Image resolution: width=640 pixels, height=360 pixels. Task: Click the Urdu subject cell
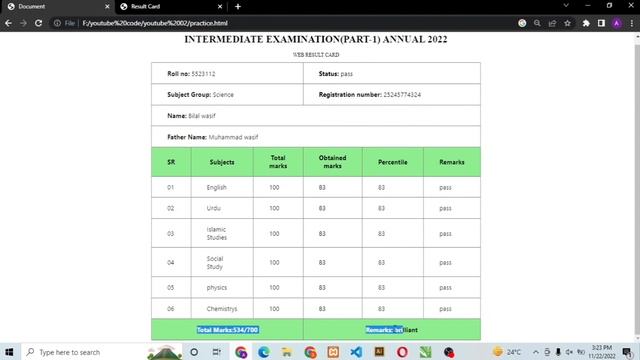click(222, 208)
